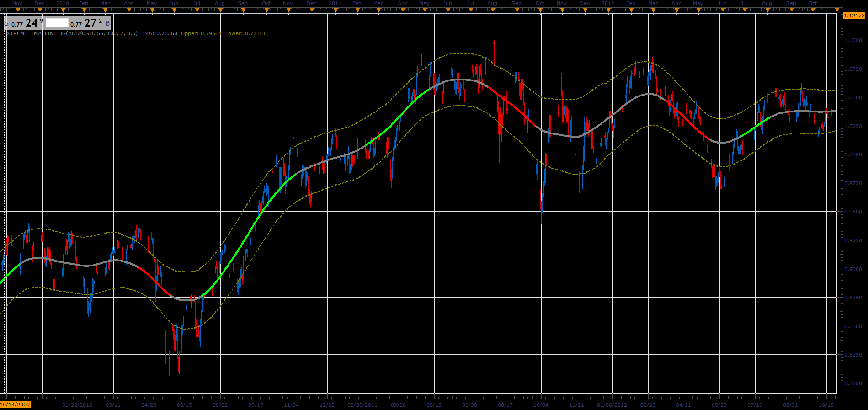The width and height of the screenshot is (868, 410).
Task: Click the Upper: 0.79584 band value
Action: tap(202, 33)
